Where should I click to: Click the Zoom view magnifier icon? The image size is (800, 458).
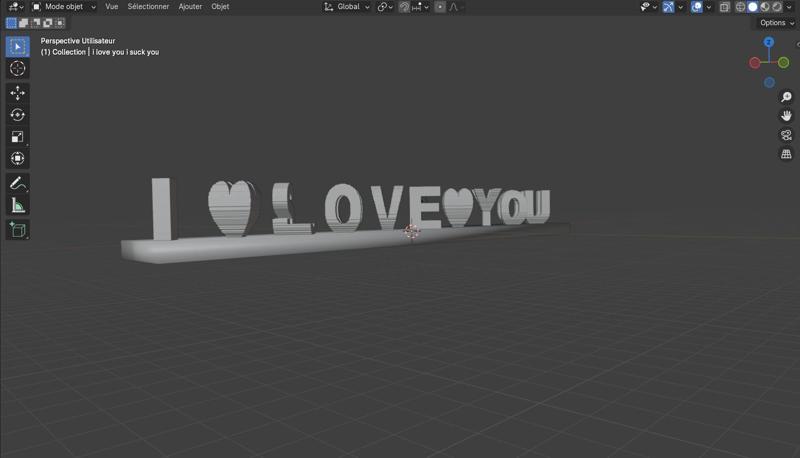[x=786, y=97]
